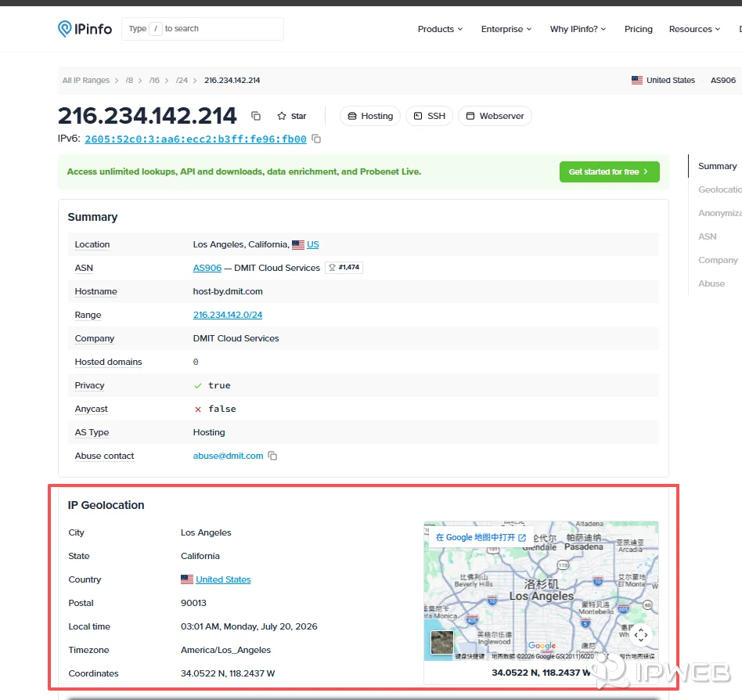Expand the Enterprise dropdown
The image size is (742, 700).
[x=506, y=29]
